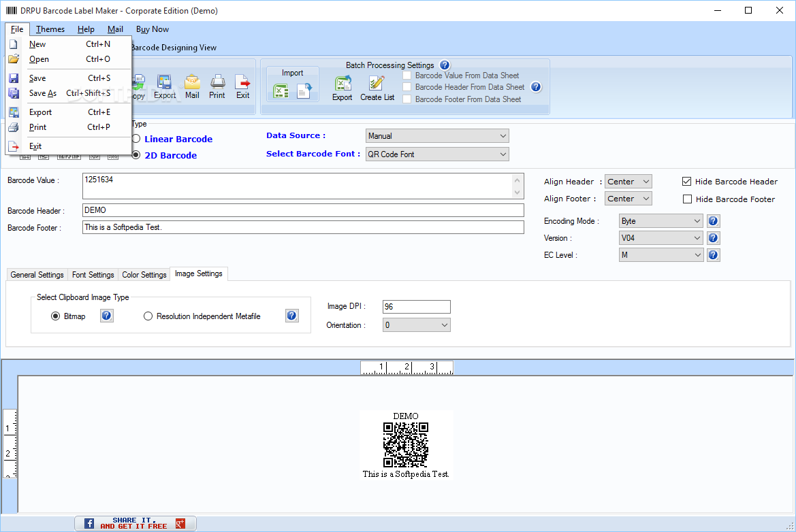The height and width of the screenshot is (532, 796).
Task: Click the Open folder icon in File menu
Action: point(14,59)
